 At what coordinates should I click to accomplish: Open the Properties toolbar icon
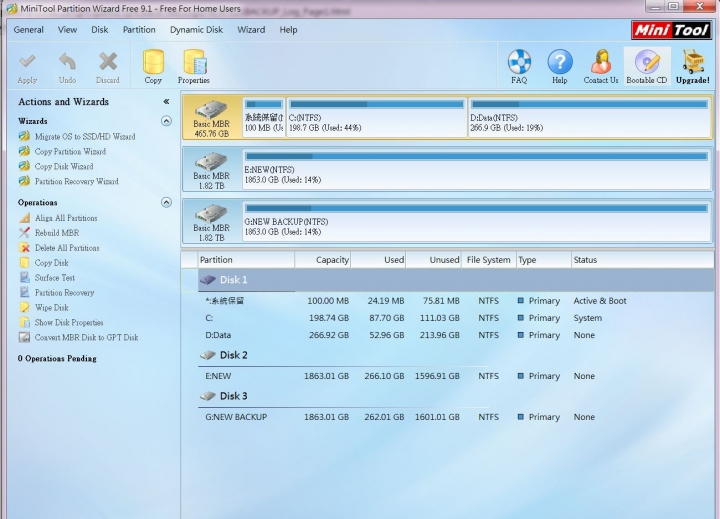(195, 62)
